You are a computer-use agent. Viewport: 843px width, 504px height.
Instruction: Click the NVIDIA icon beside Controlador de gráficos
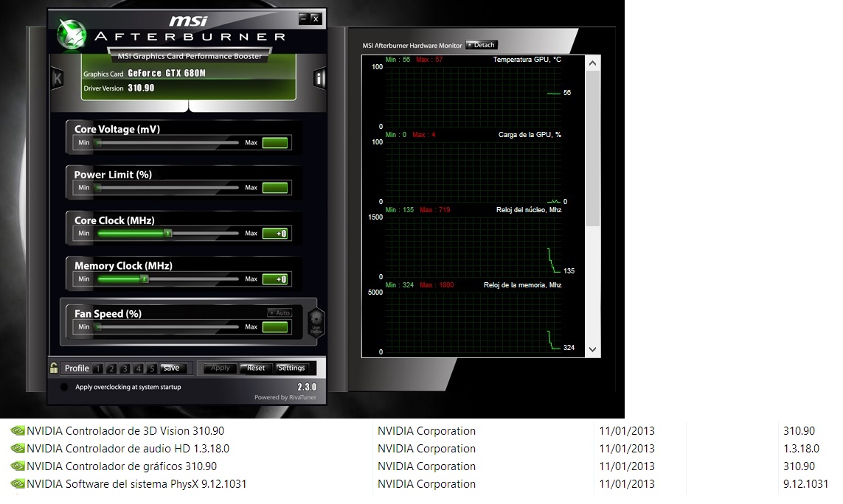point(18,466)
